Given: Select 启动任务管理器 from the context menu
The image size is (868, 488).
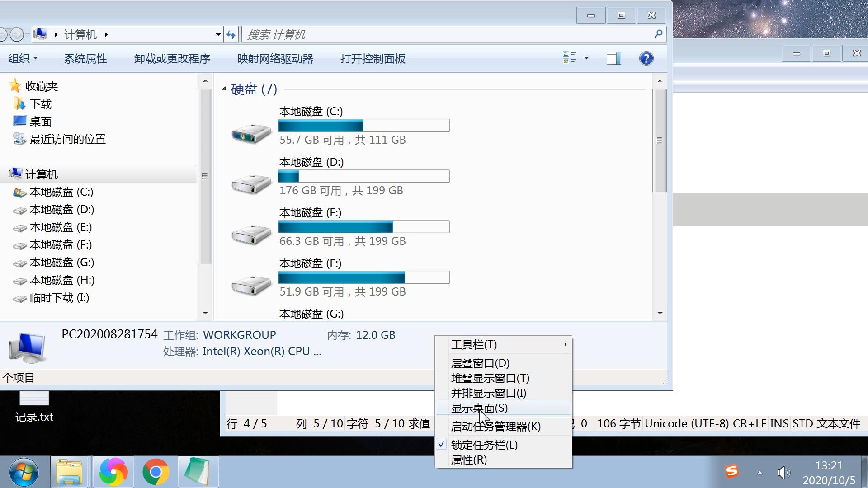Looking at the screenshot, I should coord(495,426).
